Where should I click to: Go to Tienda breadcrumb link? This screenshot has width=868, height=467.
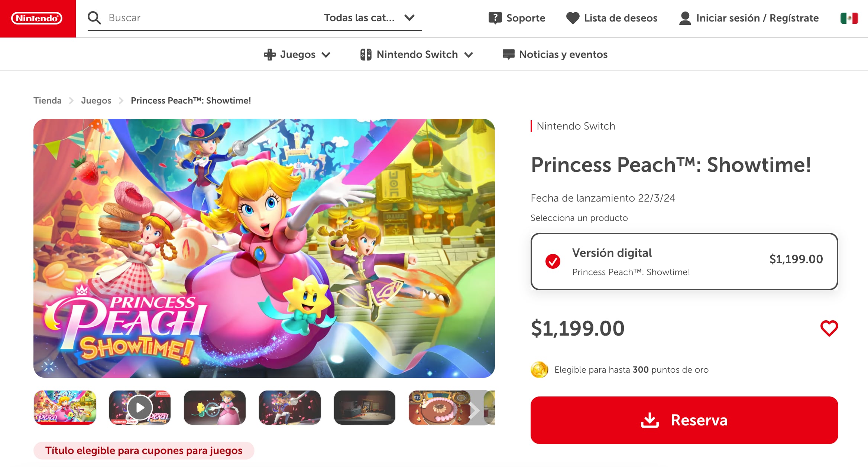point(47,101)
